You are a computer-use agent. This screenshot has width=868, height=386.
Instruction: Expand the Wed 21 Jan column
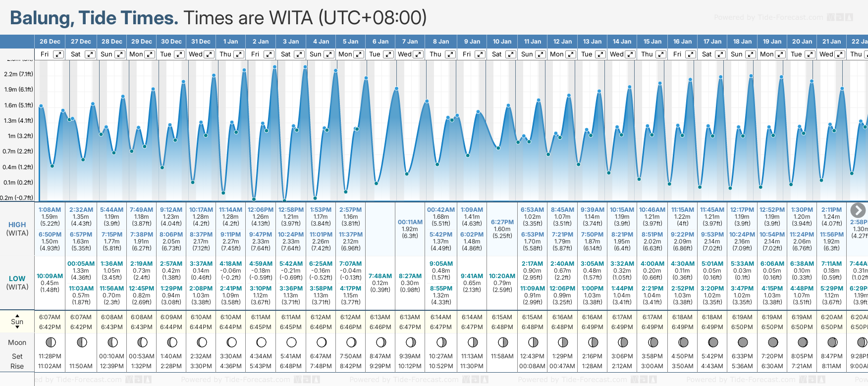coord(840,54)
